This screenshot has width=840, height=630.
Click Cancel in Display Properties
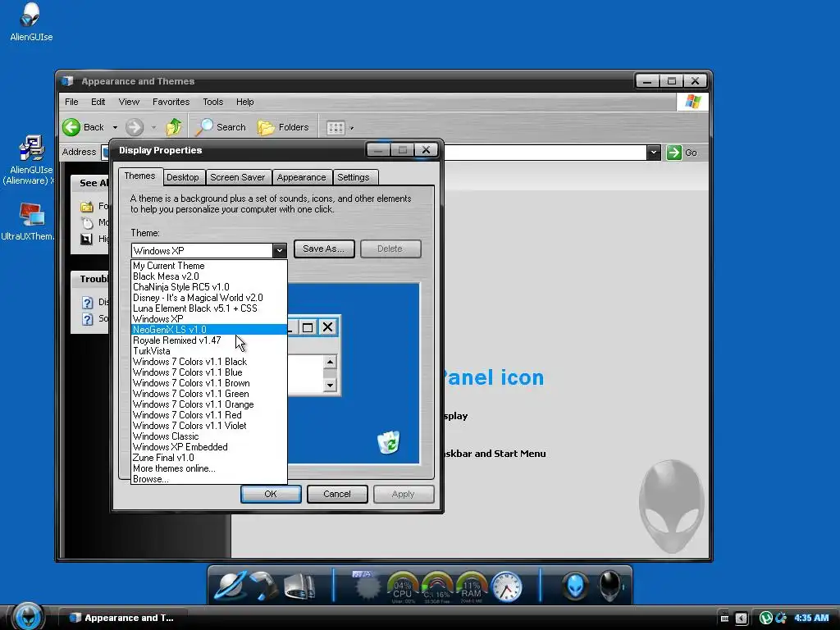tap(337, 494)
